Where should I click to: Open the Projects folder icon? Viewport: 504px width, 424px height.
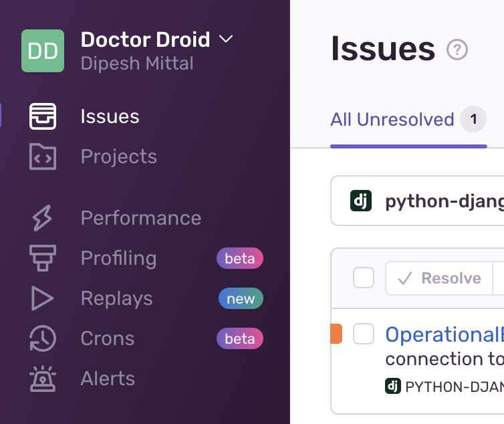[43, 156]
